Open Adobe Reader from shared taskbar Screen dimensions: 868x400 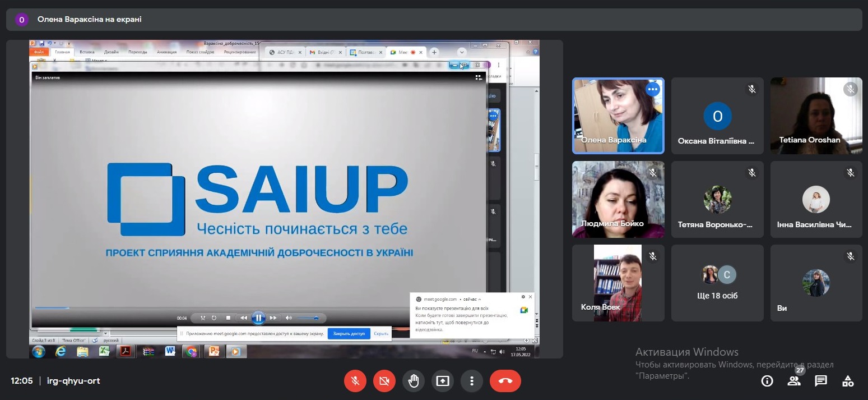tap(126, 352)
